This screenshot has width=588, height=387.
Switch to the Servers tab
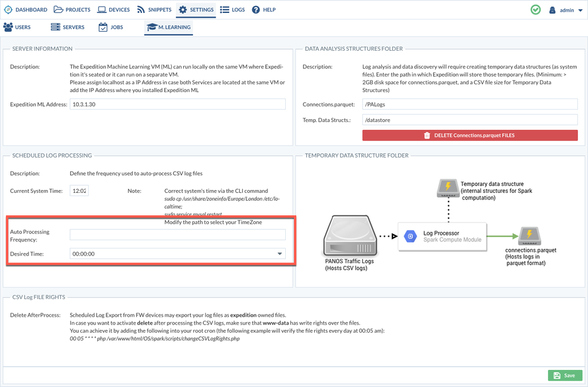click(67, 27)
